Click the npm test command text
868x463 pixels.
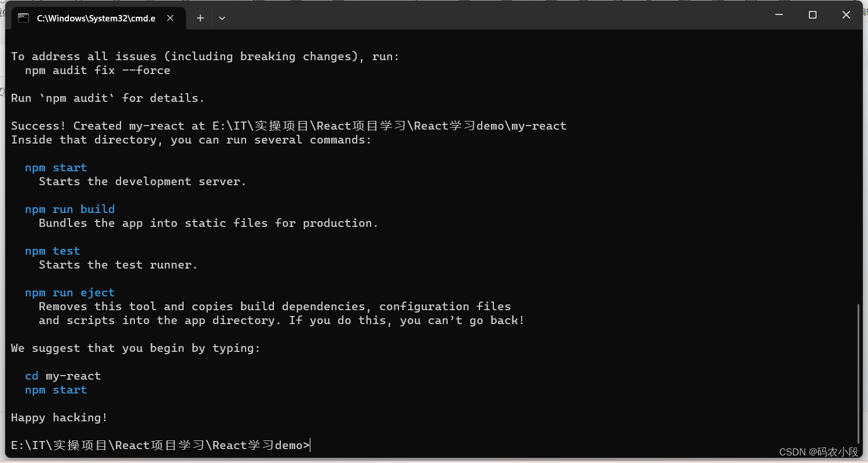pyautogui.click(x=52, y=251)
